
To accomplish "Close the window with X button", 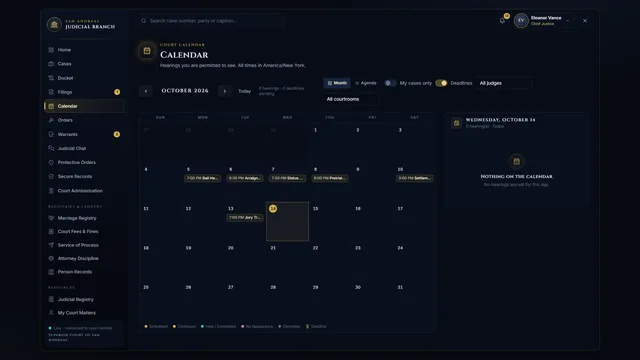I will (x=585, y=20).
